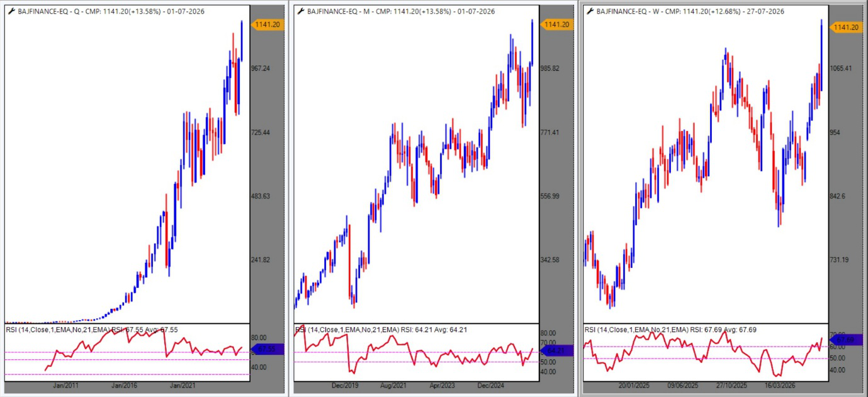Click the 50.00 RSI level on the monthly chart
This screenshot has height=397, width=868.
click(548, 362)
